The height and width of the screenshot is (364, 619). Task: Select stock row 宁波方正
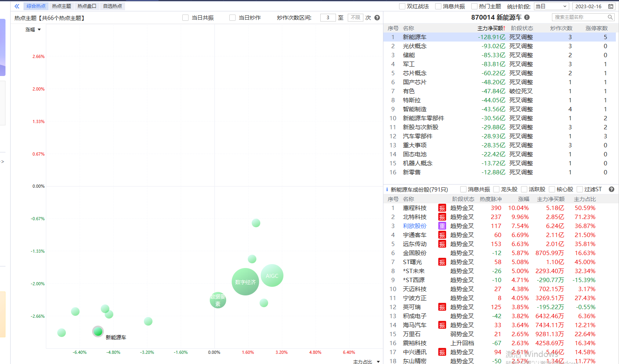click(x=499, y=298)
